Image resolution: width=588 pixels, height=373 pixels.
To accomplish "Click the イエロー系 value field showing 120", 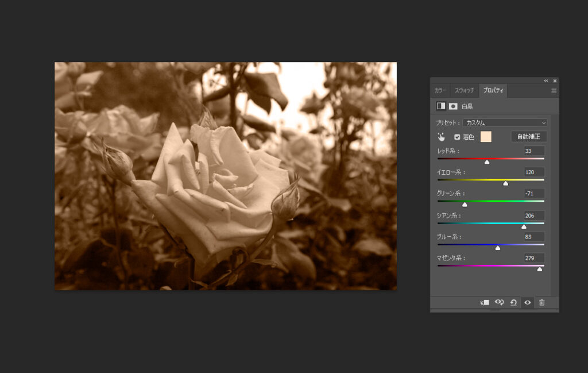I will 534,172.
